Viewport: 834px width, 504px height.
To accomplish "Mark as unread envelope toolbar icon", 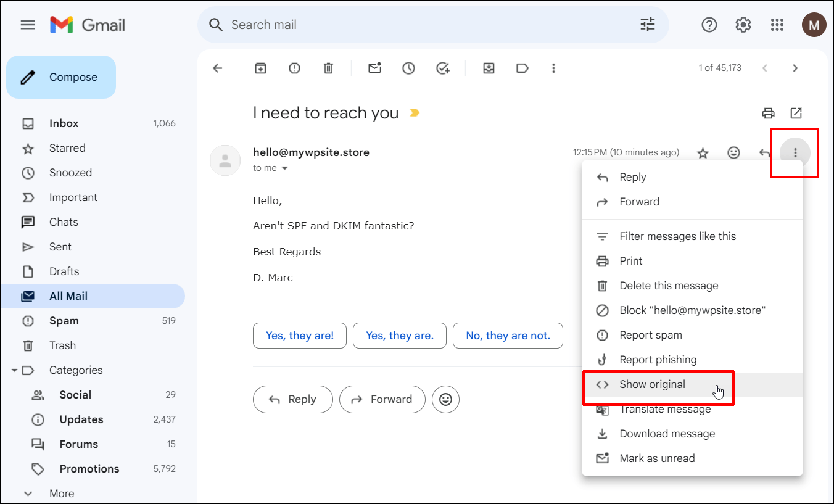I will point(375,68).
